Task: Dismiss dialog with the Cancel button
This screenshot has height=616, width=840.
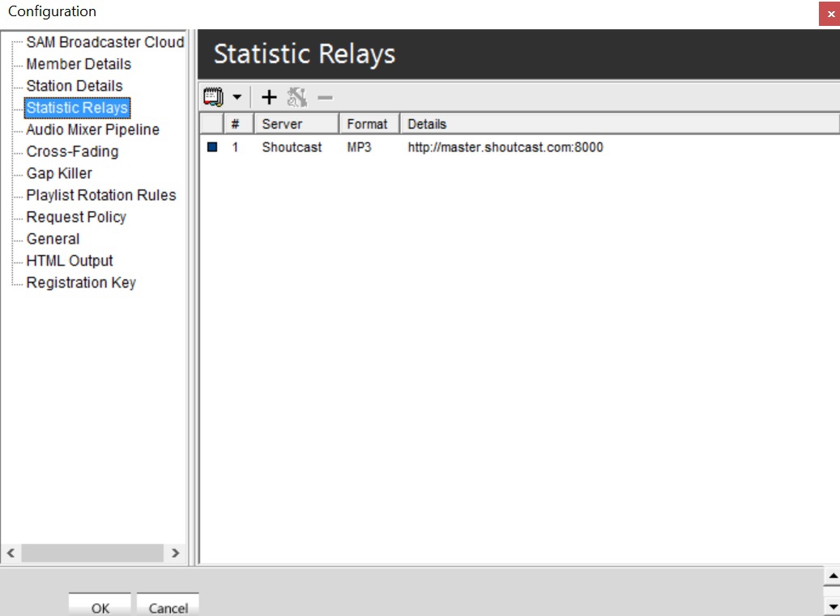Action: pyautogui.click(x=168, y=605)
